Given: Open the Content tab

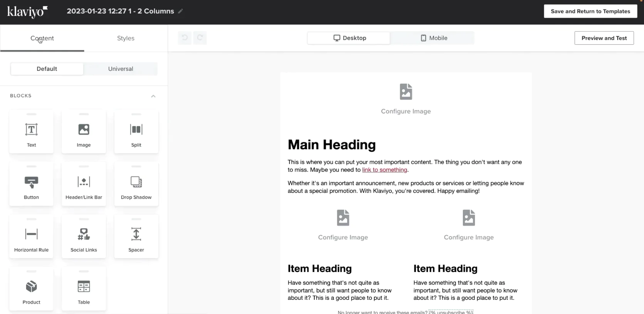Looking at the screenshot, I should 42,38.
